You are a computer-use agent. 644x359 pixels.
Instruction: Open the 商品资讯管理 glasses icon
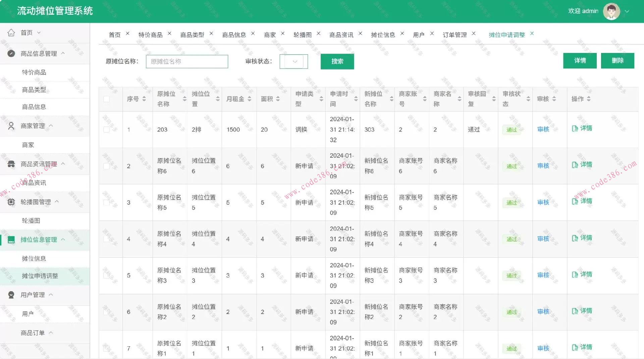(11, 164)
